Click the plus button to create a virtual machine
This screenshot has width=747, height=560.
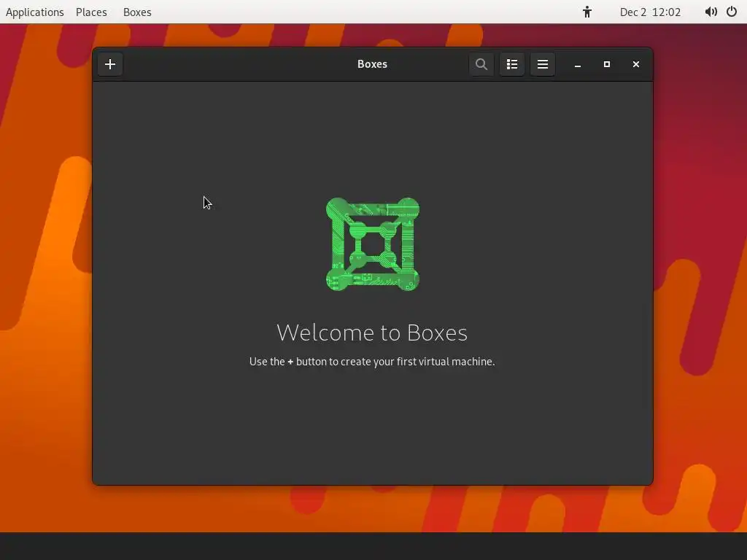coord(110,64)
